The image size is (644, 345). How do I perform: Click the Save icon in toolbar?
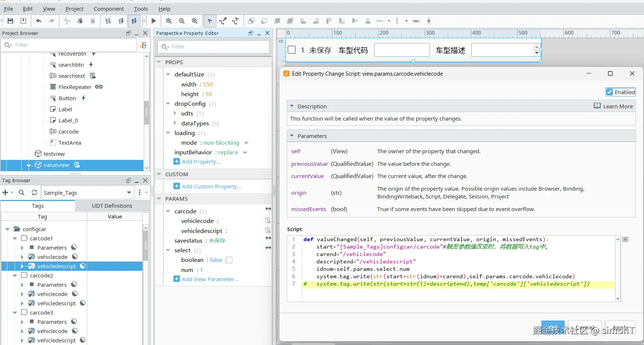click(x=10, y=21)
